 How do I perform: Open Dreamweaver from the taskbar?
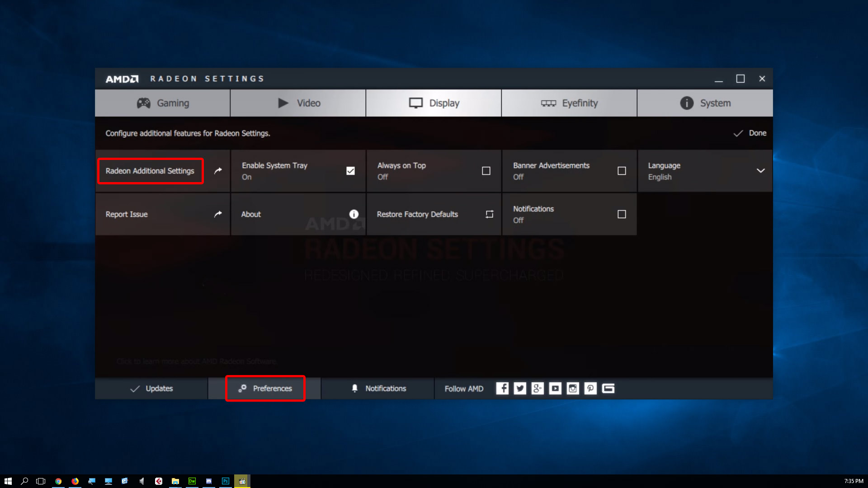(x=192, y=481)
